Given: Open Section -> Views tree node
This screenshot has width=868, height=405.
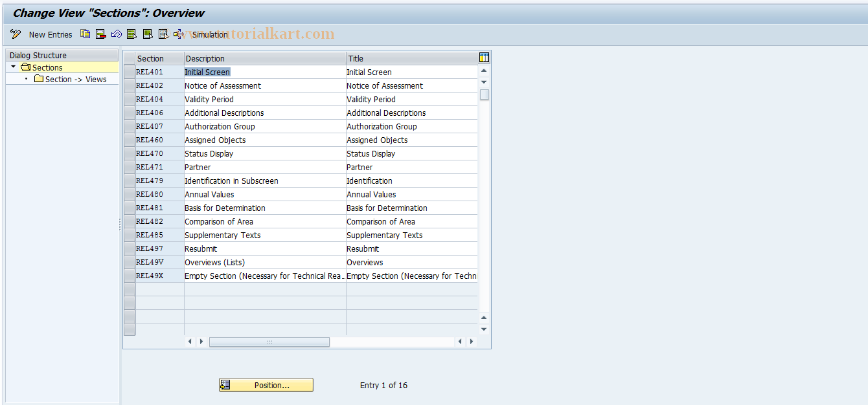Looking at the screenshot, I should pos(76,79).
